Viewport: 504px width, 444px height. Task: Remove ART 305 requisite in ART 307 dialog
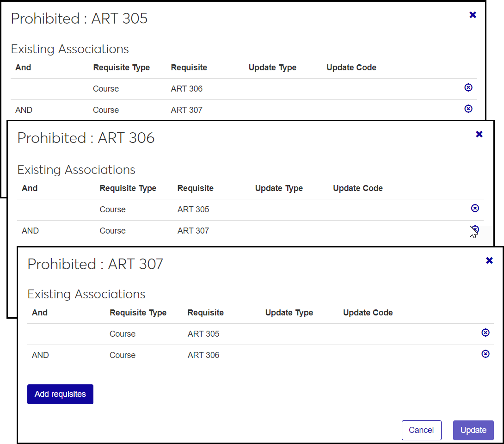(x=485, y=333)
